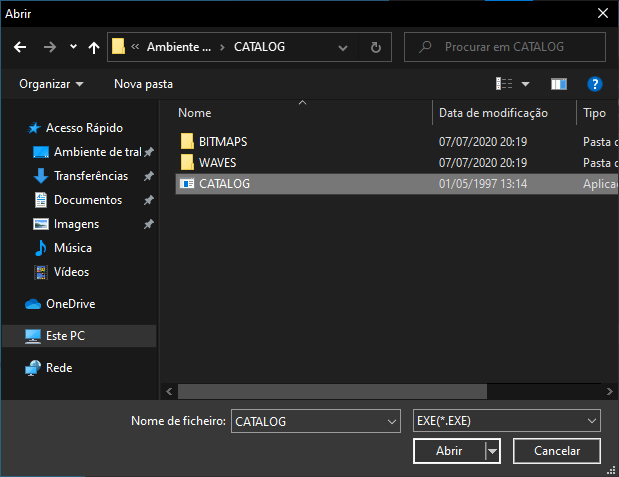Expand the Organizar menu
619x477 pixels.
(51, 84)
